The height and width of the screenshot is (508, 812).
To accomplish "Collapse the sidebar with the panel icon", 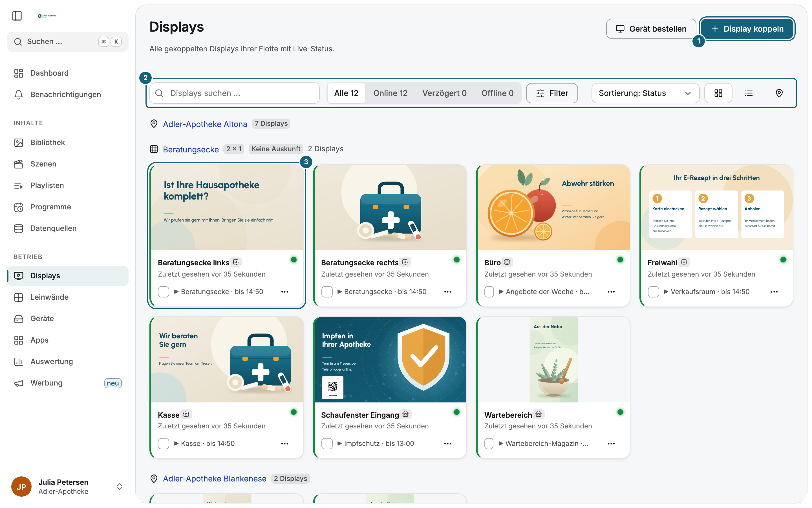I will [17, 16].
